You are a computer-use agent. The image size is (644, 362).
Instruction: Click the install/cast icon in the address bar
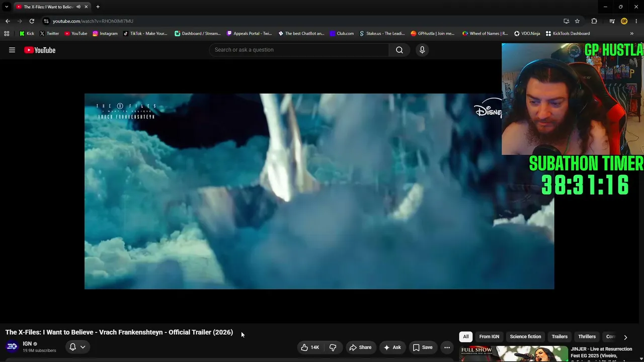point(566,21)
